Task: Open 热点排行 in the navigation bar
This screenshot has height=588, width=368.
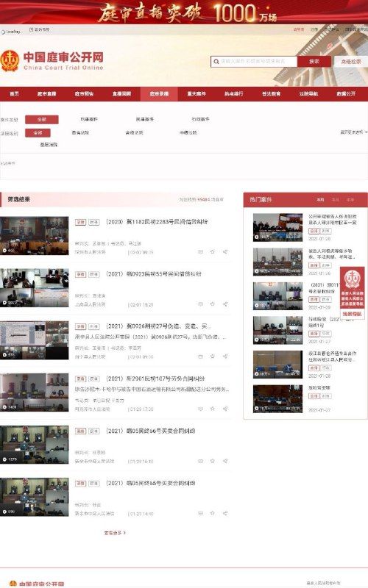Action: pyautogui.click(x=234, y=94)
